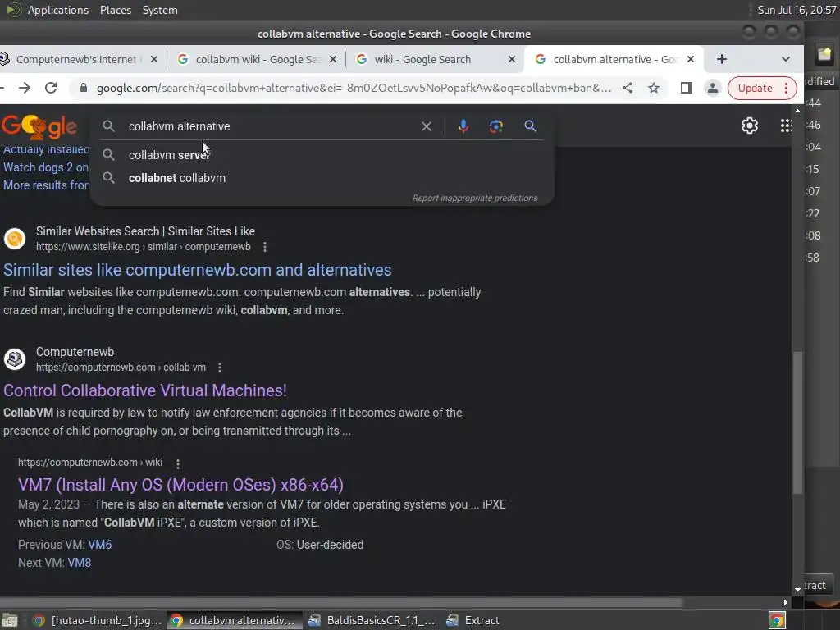Open the 'Watch dogs 2 on' link
840x630 pixels.
(46, 167)
